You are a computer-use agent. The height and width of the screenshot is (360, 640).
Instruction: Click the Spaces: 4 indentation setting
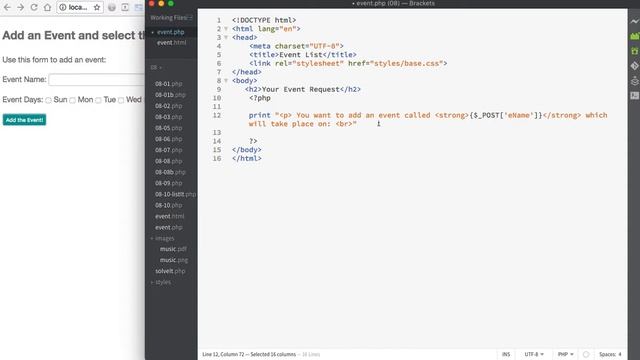[610, 354]
